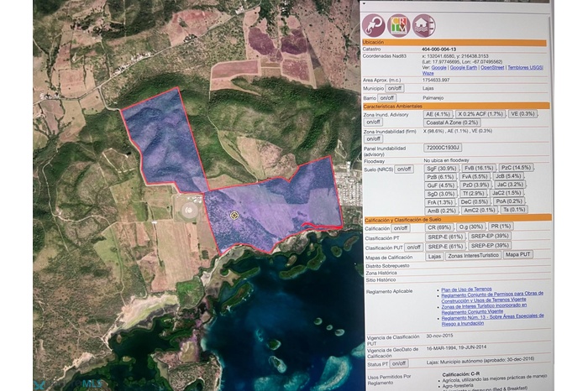Open the Mapa PUT button
588x391 pixels.
pos(520,255)
